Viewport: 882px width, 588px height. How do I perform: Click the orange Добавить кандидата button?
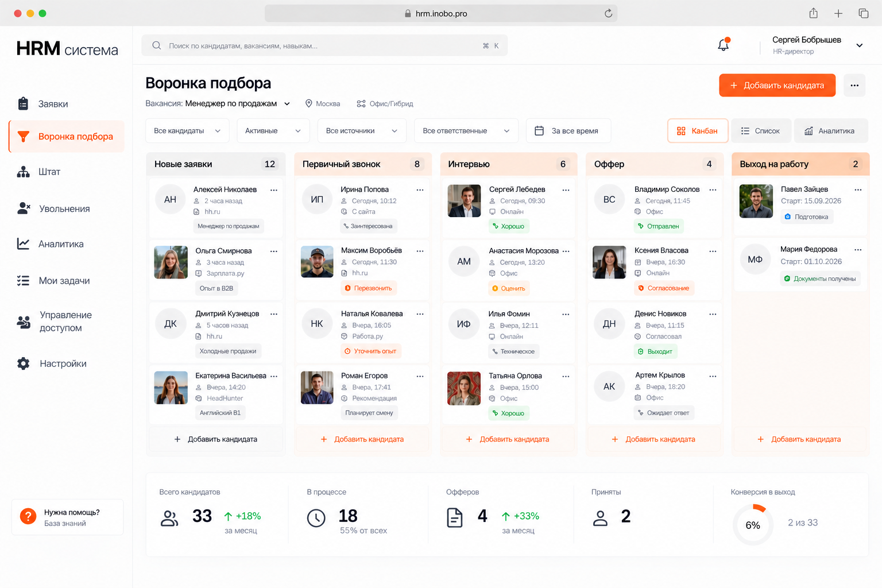coord(777,86)
